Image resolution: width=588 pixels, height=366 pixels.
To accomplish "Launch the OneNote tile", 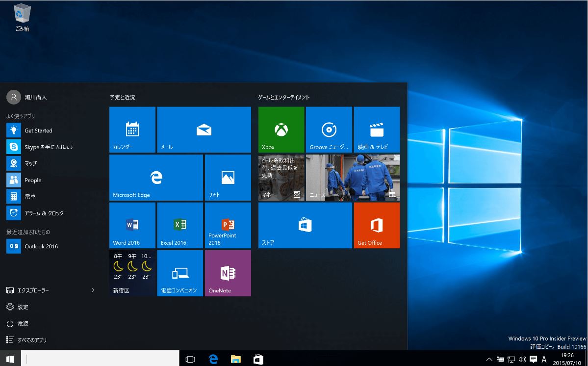I will 228,273.
